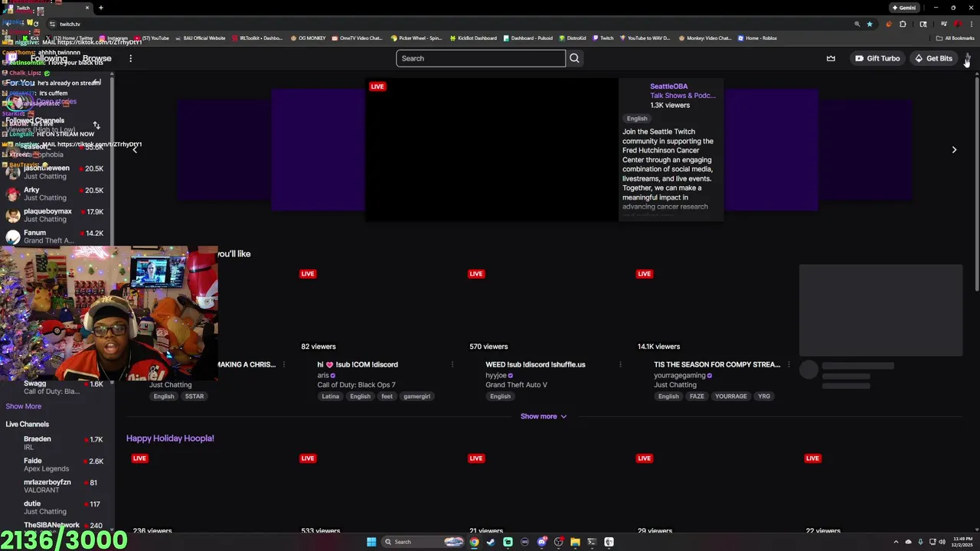Open Steam from the taskbar
Screen dimensions: 980x551
coord(491,542)
